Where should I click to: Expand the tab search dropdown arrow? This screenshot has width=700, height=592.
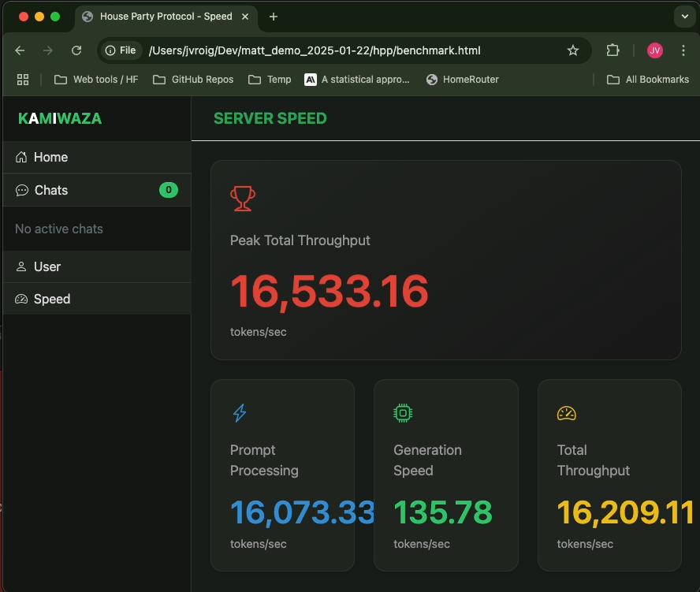(x=684, y=17)
